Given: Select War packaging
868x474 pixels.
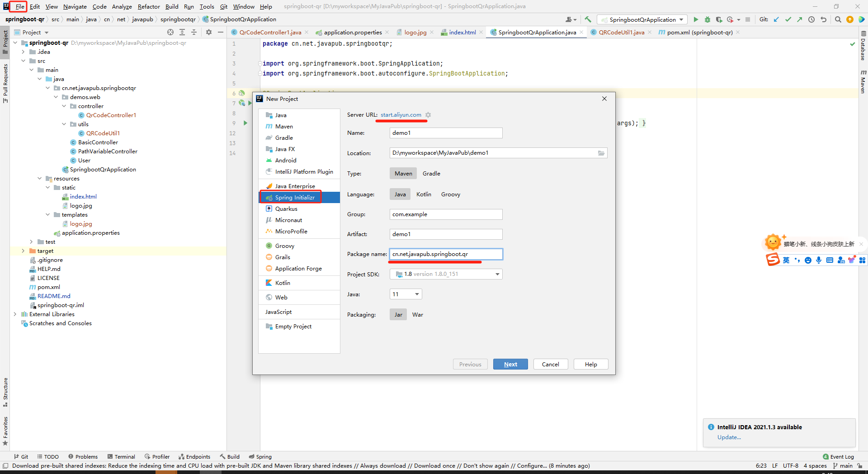Looking at the screenshot, I should tap(418, 315).
